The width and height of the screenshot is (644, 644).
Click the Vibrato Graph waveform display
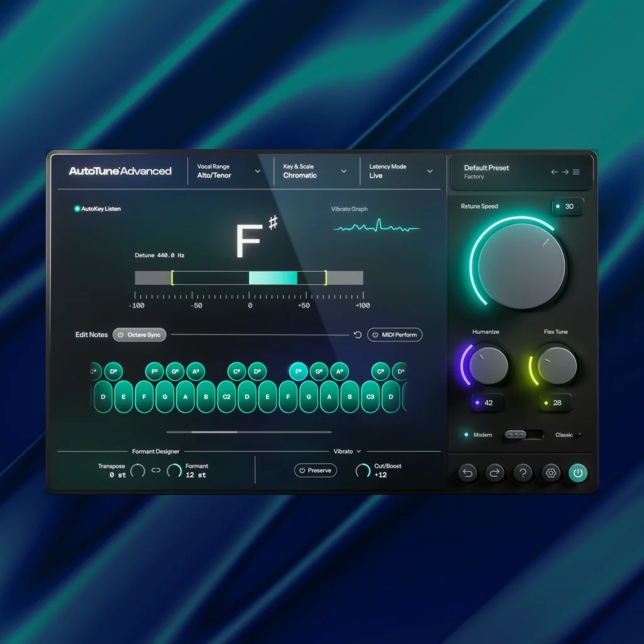pyautogui.click(x=377, y=226)
